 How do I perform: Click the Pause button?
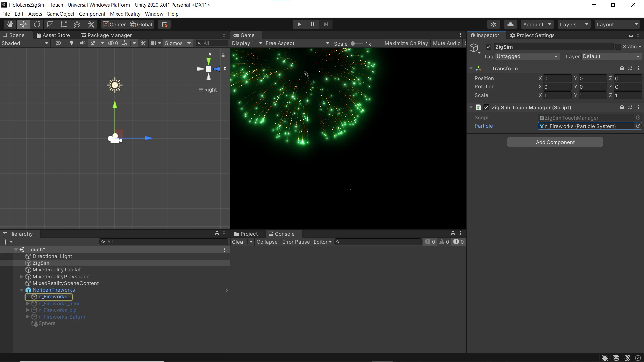pos(313,24)
